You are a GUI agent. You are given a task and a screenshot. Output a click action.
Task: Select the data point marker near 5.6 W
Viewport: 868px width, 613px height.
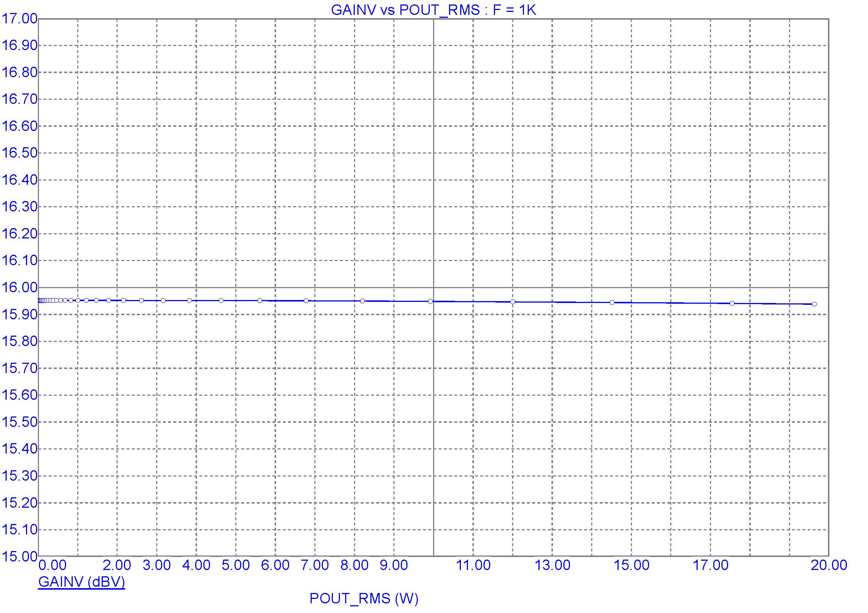[260, 301]
